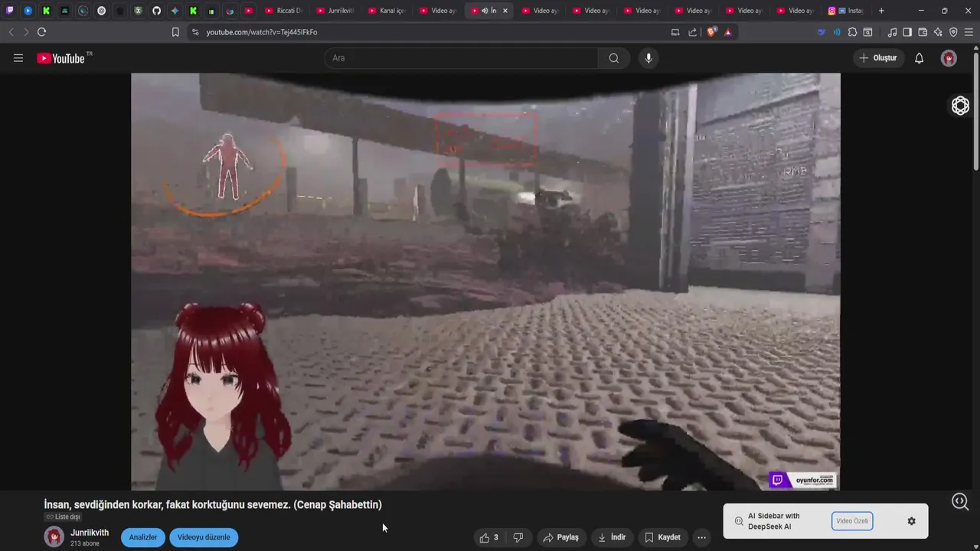The width and height of the screenshot is (980, 551).
Task: Share the video via Paylaş
Action: [561, 537]
